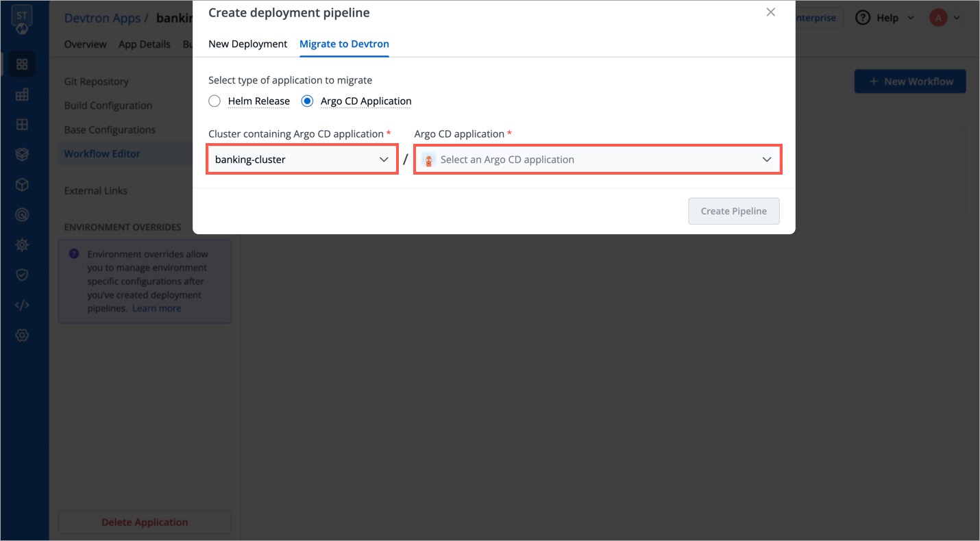Select the Resource Browser cube icon
Viewport: 980px width, 541px height.
tap(21, 184)
